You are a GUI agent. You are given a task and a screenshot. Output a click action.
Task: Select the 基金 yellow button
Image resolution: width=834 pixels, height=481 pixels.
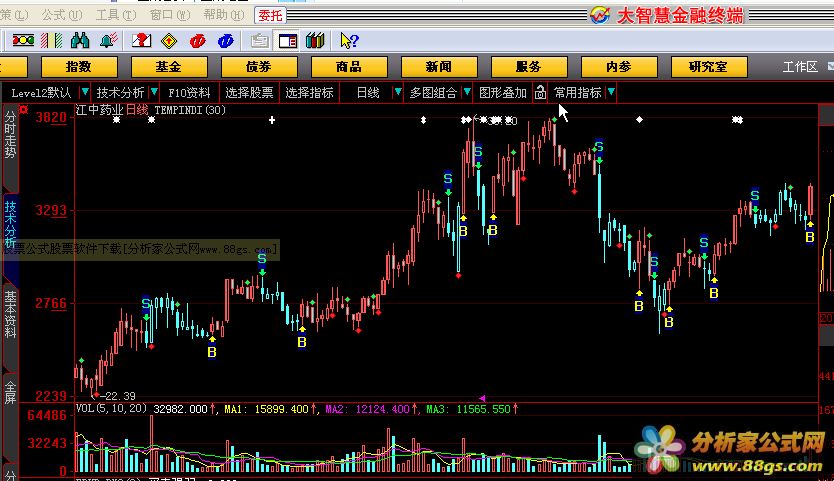coord(169,67)
